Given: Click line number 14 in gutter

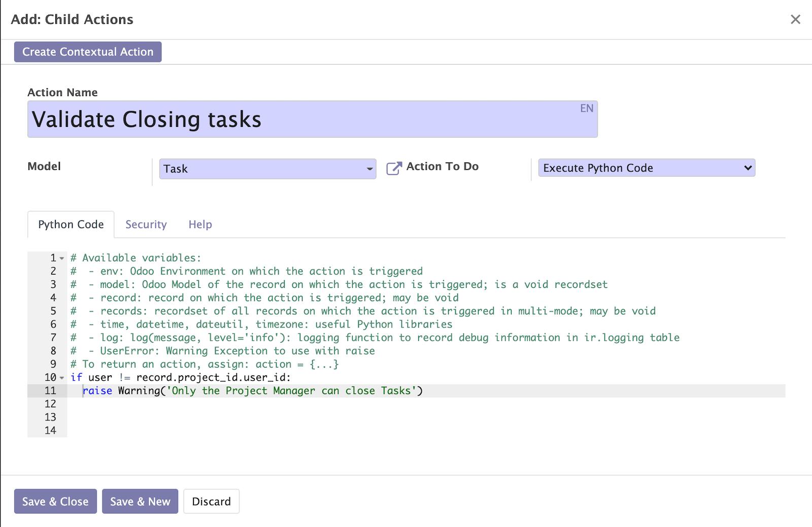Looking at the screenshot, I should pos(50,431).
